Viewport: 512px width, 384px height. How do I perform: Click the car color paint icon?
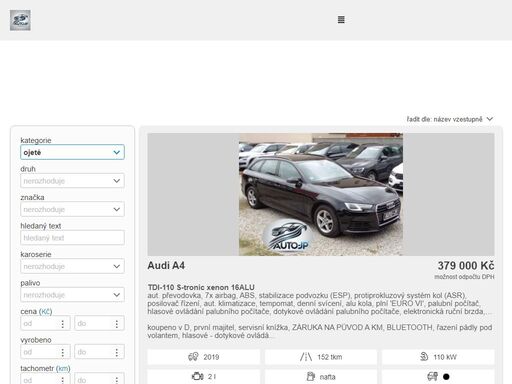(x=432, y=376)
